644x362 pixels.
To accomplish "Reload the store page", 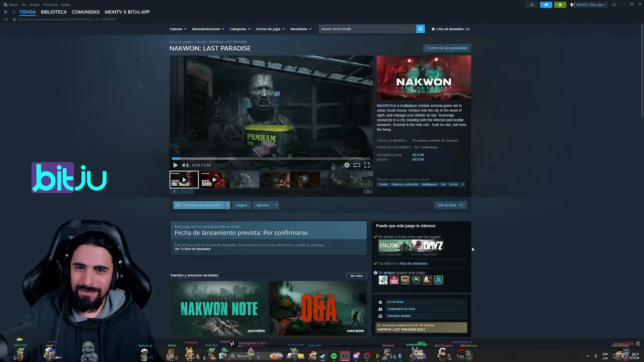I will (x=6, y=19).
